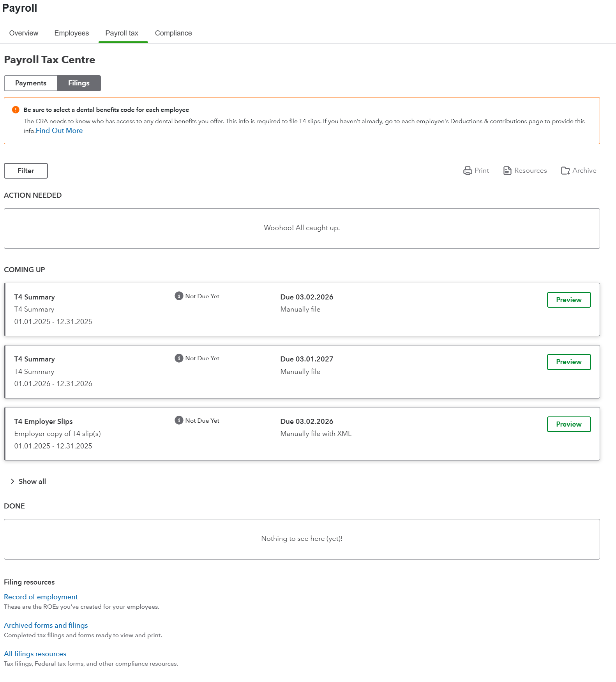Select the Payroll tax tab
Screen dimensions: 616x682
tap(122, 33)
